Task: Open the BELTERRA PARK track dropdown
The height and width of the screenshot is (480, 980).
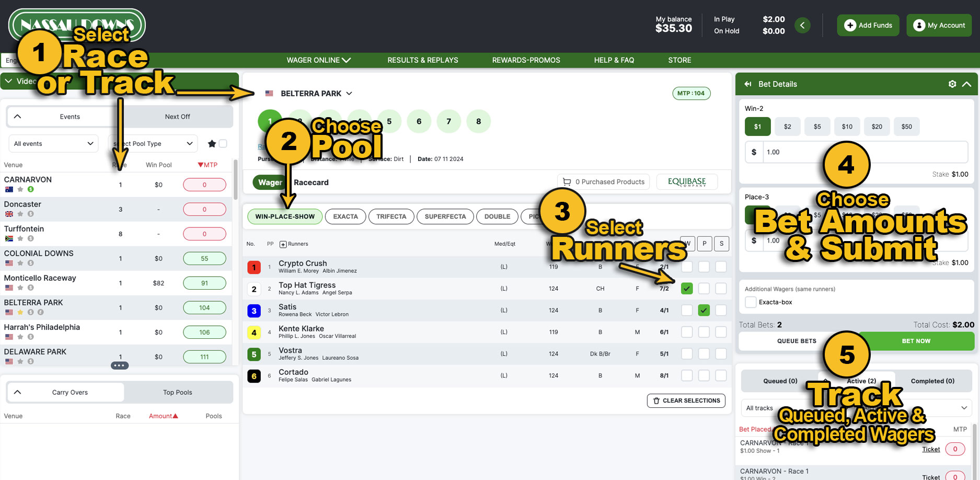Action: 316,94
